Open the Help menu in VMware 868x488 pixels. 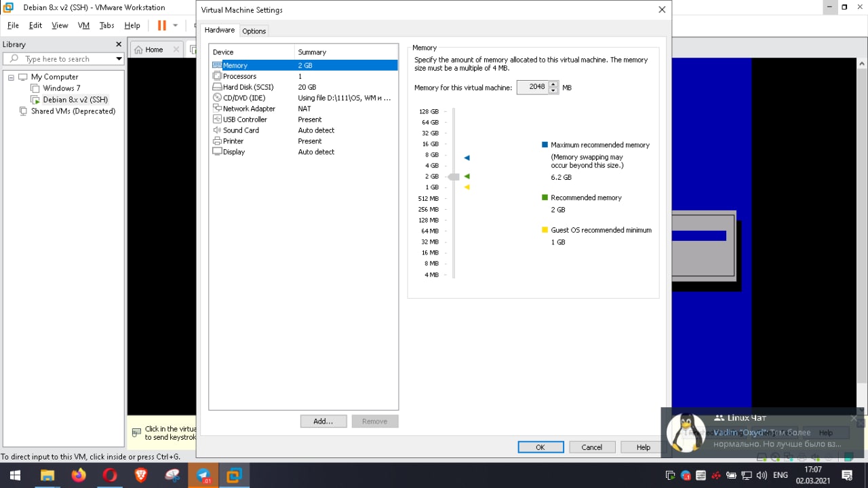[x=132, y=25]
